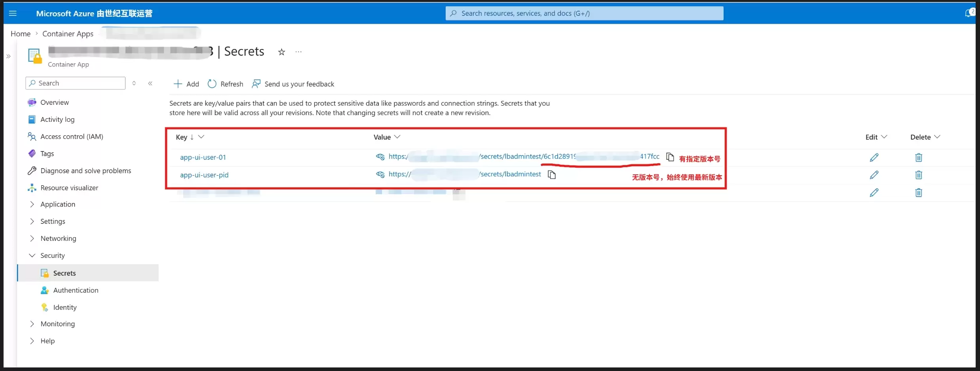Focus the top resources search box
Screen dimensions: 980x371
pyautogui.click(x=584, y=13)
